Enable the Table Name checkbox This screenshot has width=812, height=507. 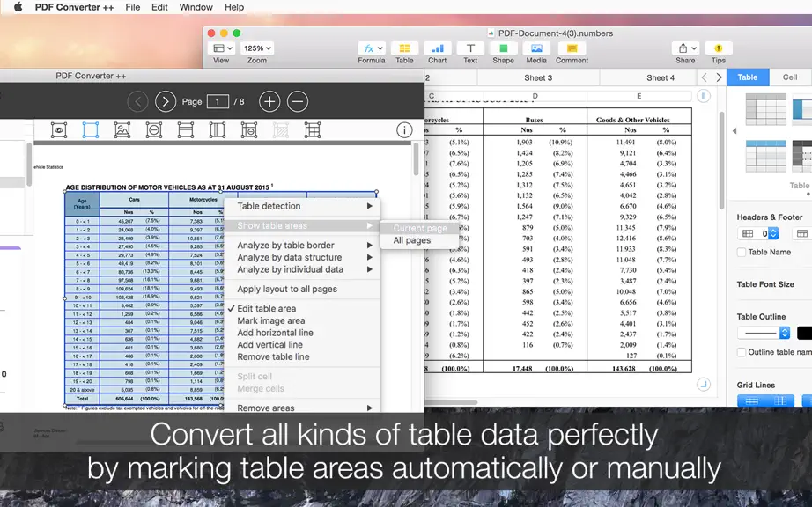[742, 252]
